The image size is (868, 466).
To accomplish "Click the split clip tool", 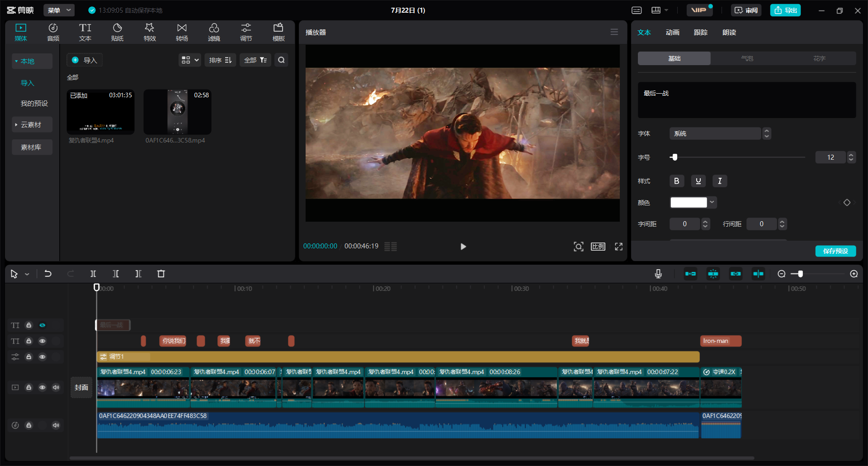I will [93, 274].
